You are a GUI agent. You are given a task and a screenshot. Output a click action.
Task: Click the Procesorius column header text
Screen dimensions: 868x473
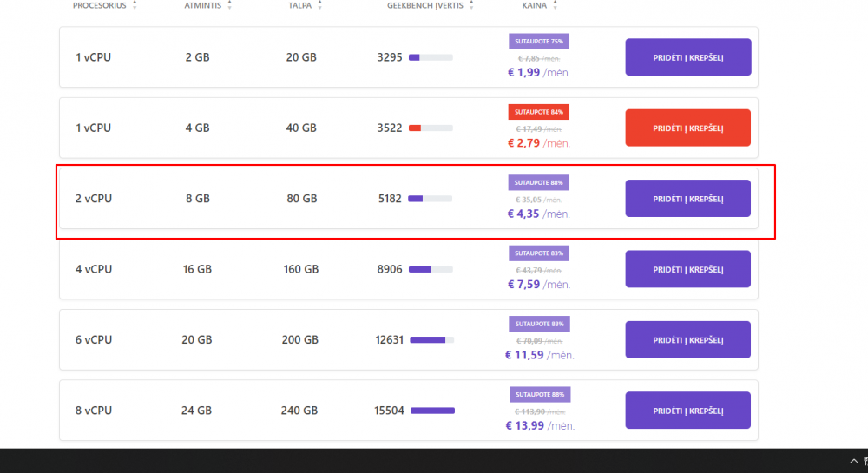tap(99, 5)
